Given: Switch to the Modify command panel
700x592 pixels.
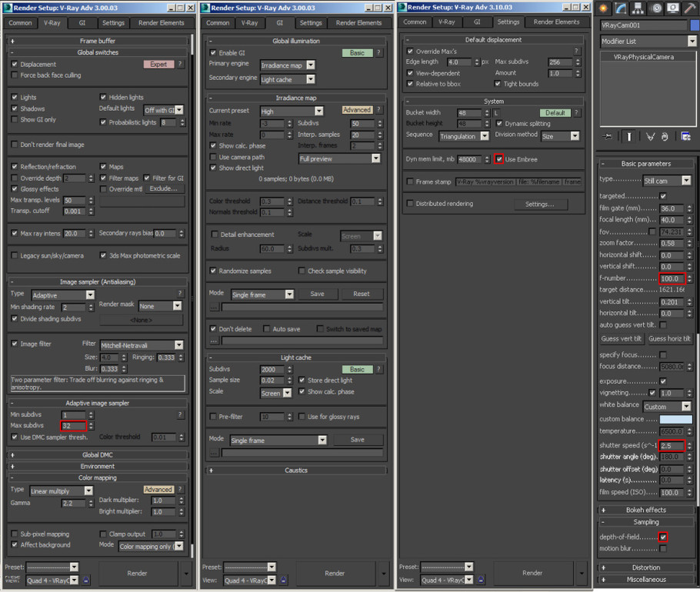Looking at the screenshot, I should tap(621, 8).
